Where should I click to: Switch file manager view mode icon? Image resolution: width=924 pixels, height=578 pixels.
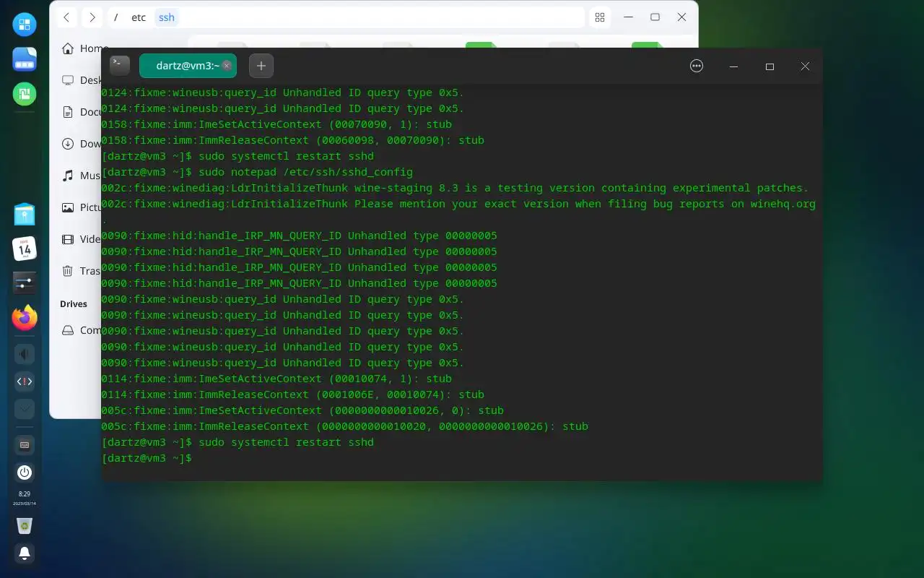coord(599,17)
